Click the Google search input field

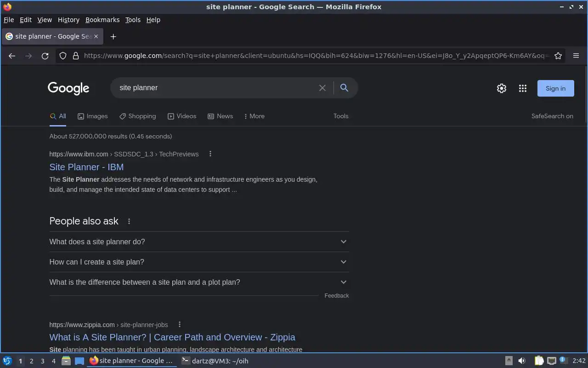pos(216,88)
